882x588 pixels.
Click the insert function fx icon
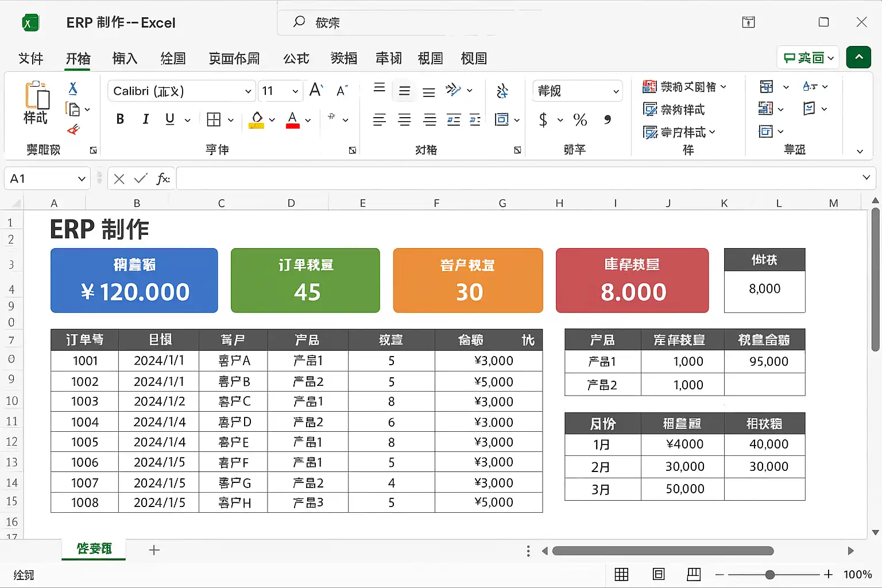pos(163,179)
